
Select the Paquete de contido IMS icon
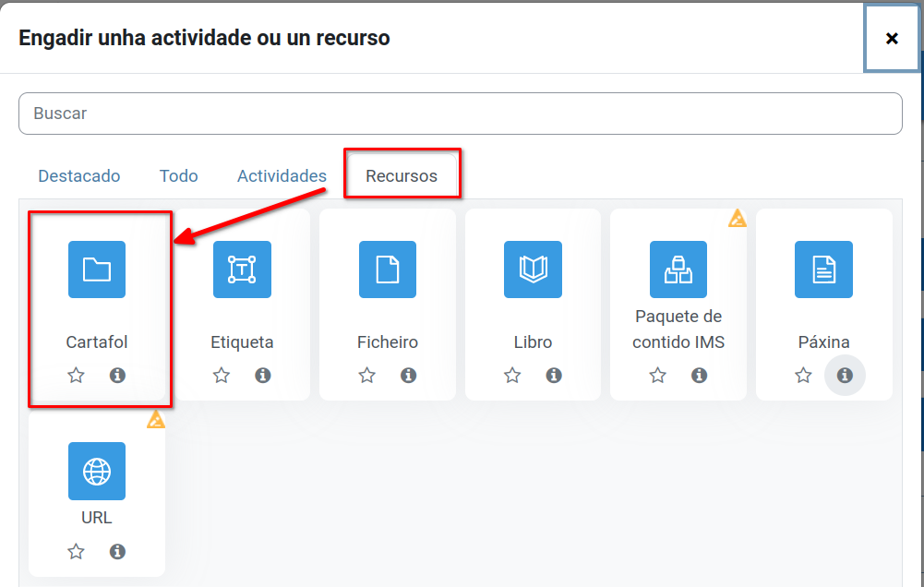click(x=678, y=270)
